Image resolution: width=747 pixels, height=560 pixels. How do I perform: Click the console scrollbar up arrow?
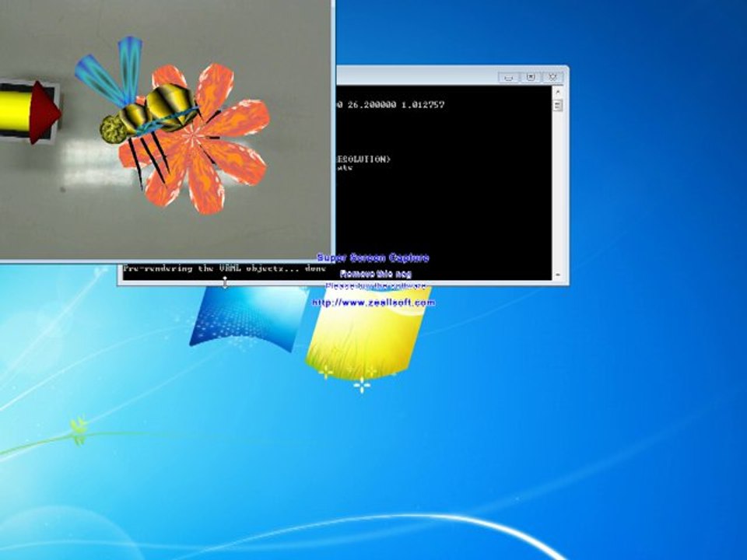[x=558, y=92]
